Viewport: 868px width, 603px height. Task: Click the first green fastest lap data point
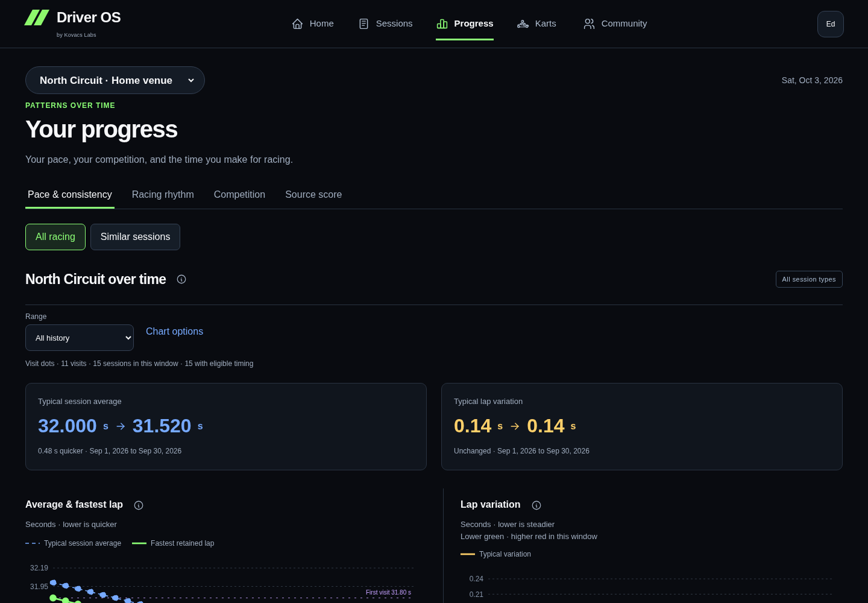tap(53, 598)
